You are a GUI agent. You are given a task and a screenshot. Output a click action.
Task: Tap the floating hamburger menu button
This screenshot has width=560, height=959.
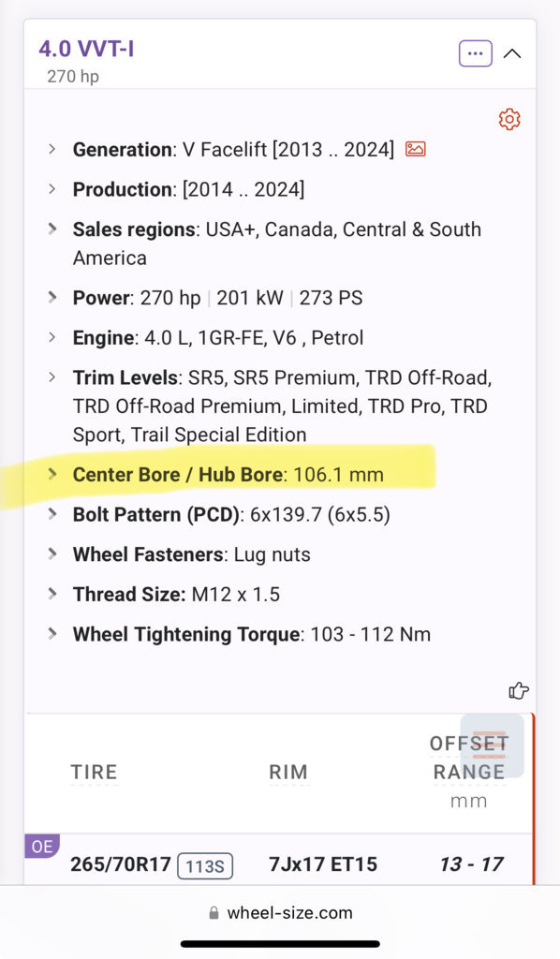pos(492,745)
